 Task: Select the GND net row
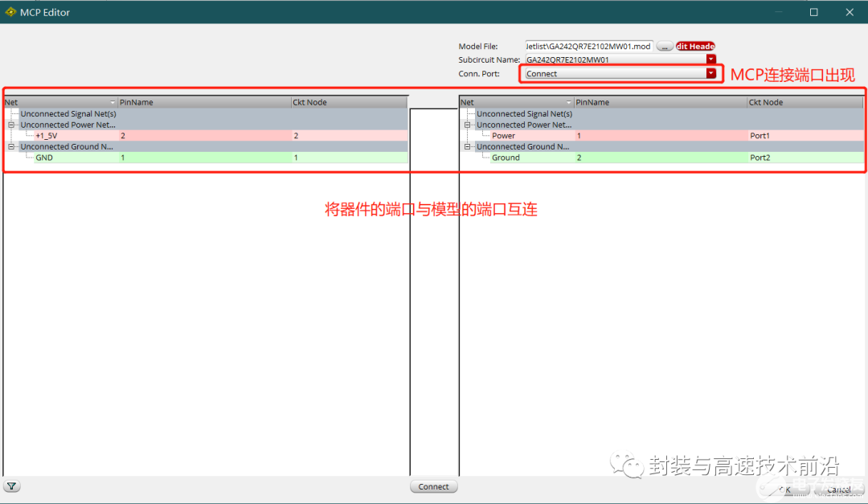click(x=206, y=158)
